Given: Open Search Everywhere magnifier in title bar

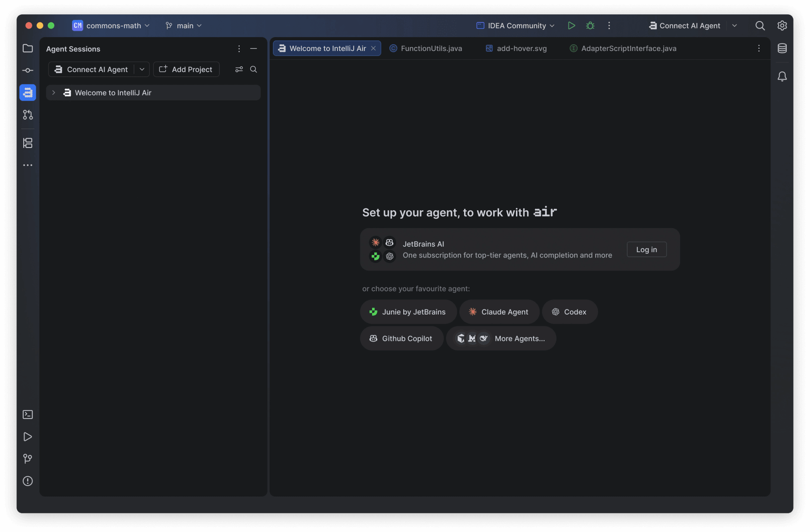Looking at the screenshot, I should click(x=760, y=26).
